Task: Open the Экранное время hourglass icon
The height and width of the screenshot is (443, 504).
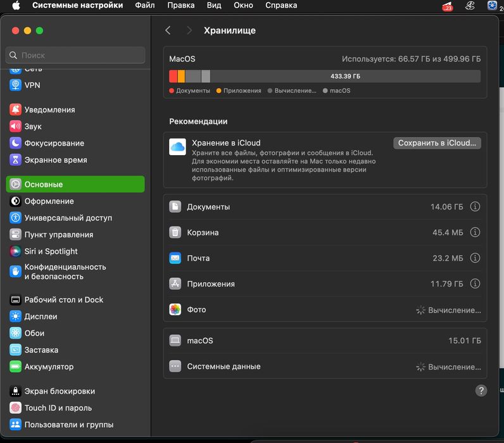Action: 15,159
